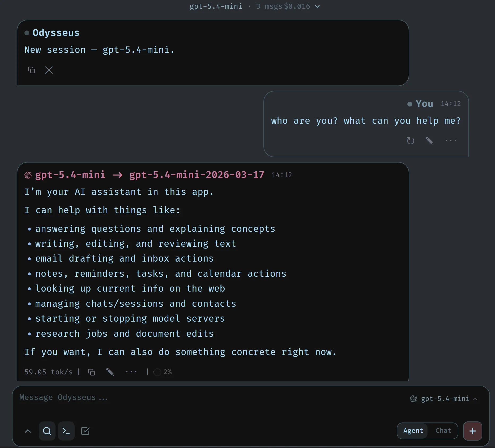
Task: Edit the 'who are you?' user message
Action: click(x=429, y=140)
